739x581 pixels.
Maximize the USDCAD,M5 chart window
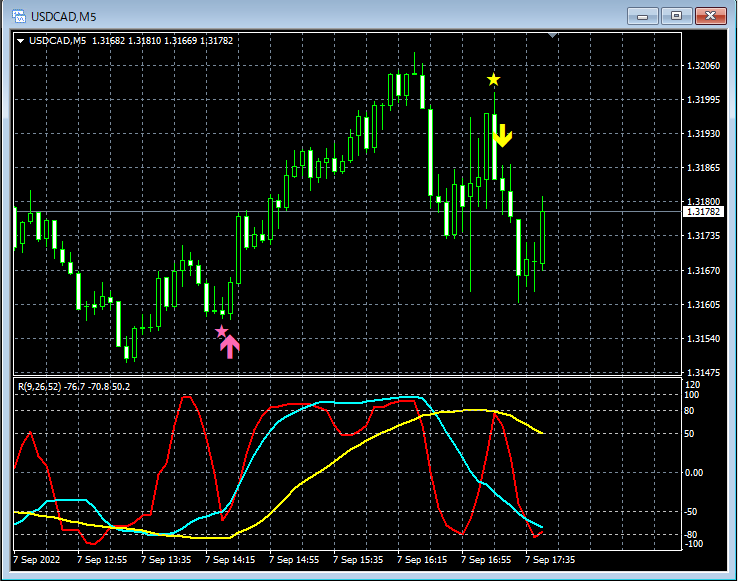click(x=676, y=16)
